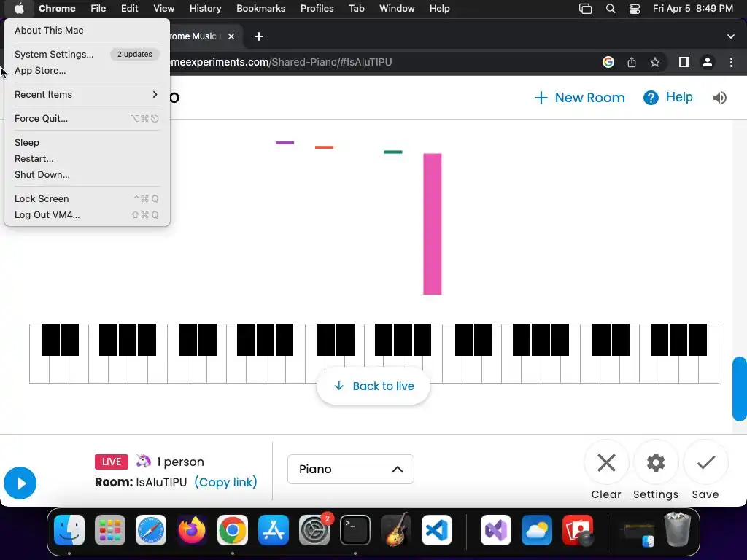Open Control Center in menu bar

pyautogui.click(x=635, y=9)
